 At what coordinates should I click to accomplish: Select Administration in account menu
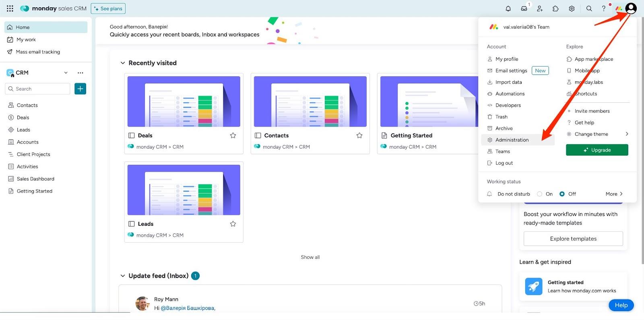[x=512, y=140]
